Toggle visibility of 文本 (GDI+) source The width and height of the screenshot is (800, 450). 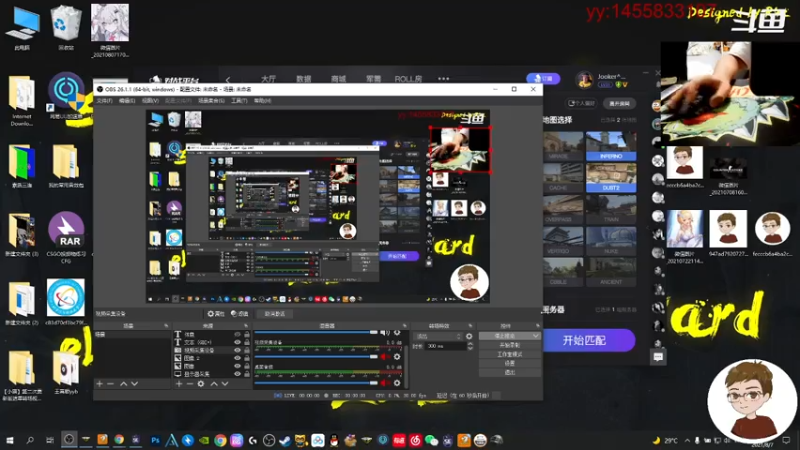click(237, 342)
